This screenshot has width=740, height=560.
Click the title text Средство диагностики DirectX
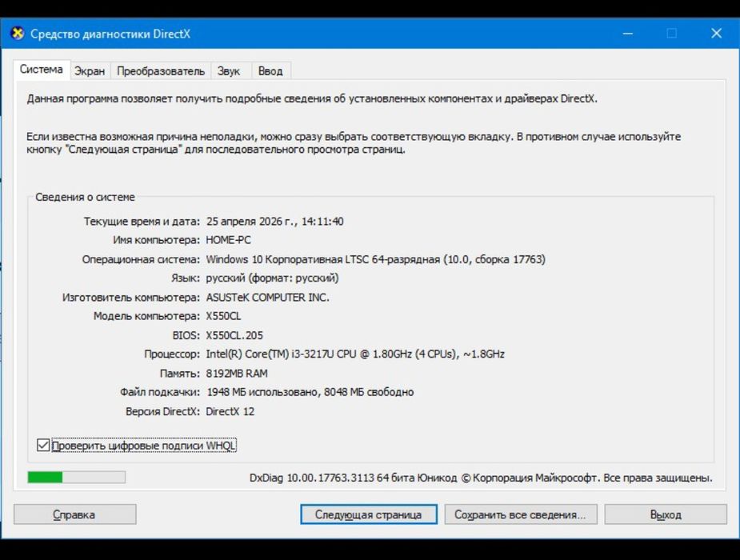(110, 34)
